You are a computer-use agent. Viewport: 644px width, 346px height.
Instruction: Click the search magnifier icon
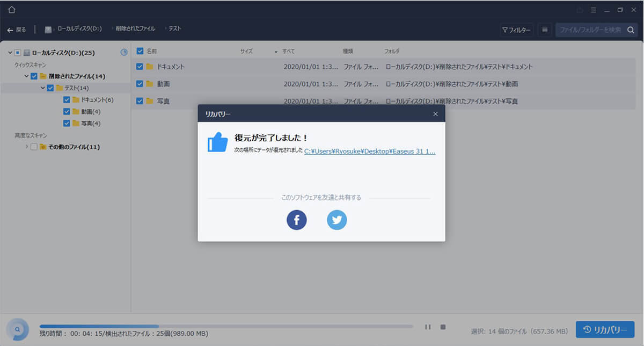(630, 30)
